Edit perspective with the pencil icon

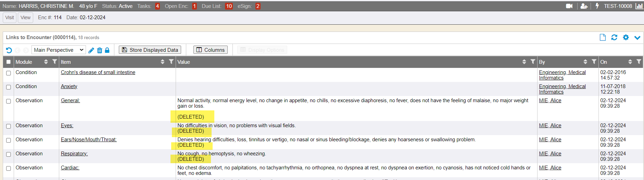[x=91, y=50]
